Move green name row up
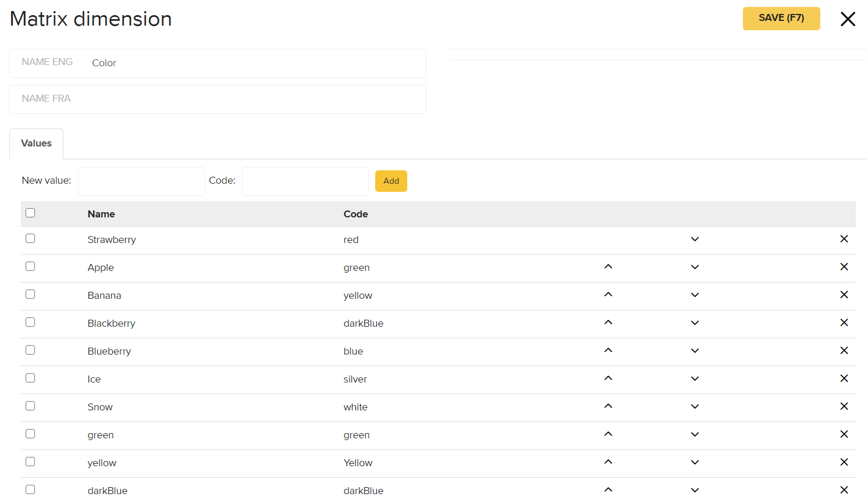This screenshot has height=504, width=868. pos(608,434)
